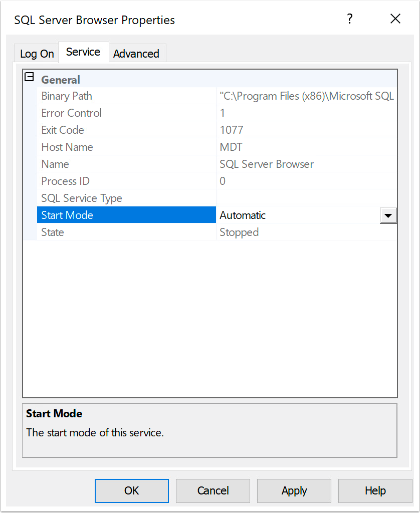Collapse the General property group
The width and height of the screenshot is (420, 513).
pos(29,77)
